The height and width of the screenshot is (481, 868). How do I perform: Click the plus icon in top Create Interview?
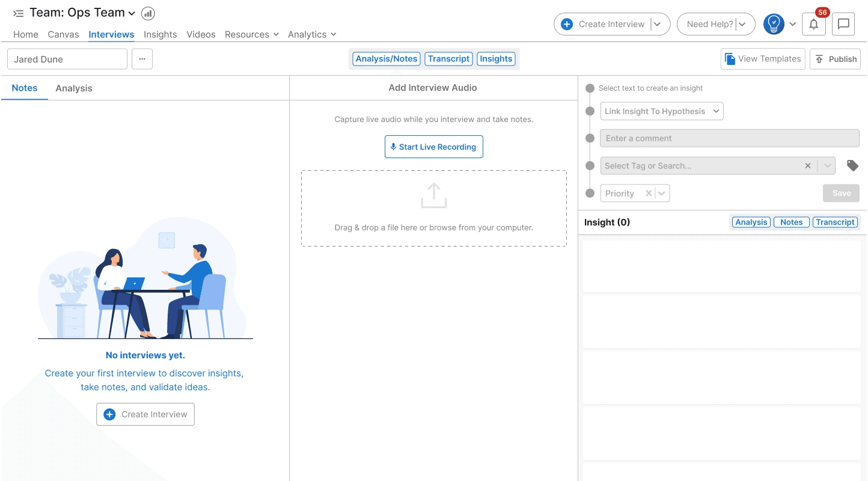coord(567,24)
